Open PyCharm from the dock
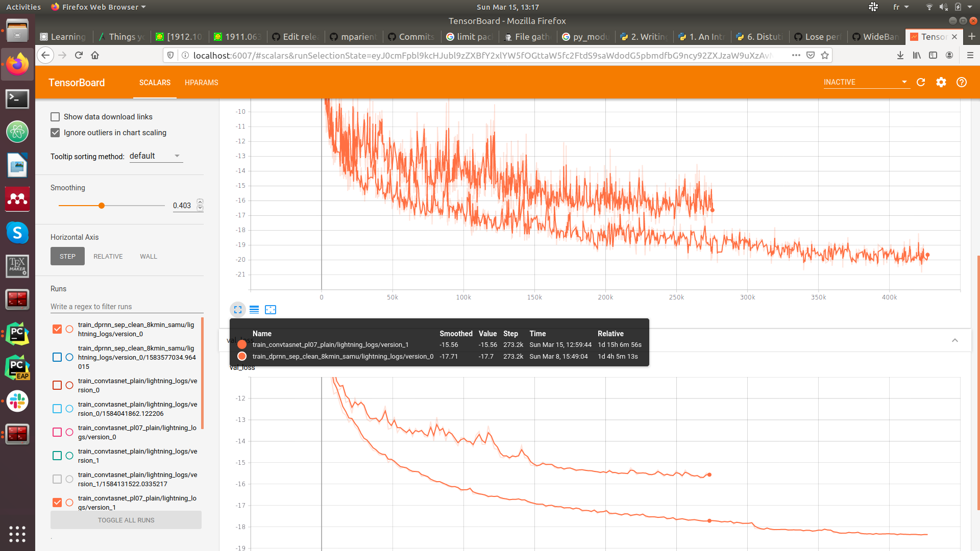Image resolution: width=980 pixels, height=551 pixels. pyautogui.click(x=17, y=334)
